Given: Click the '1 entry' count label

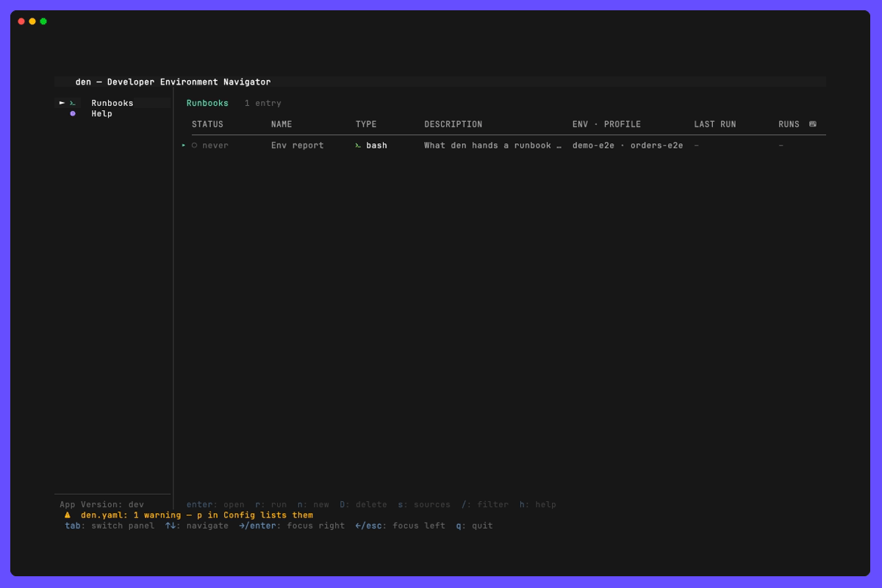Looking at the screenshot, I should point(263,103).
